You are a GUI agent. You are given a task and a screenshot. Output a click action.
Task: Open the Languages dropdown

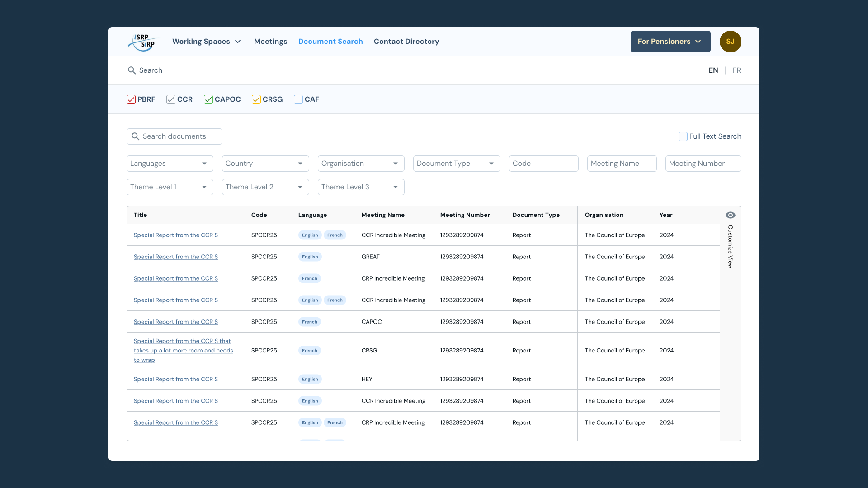point(170,164)
